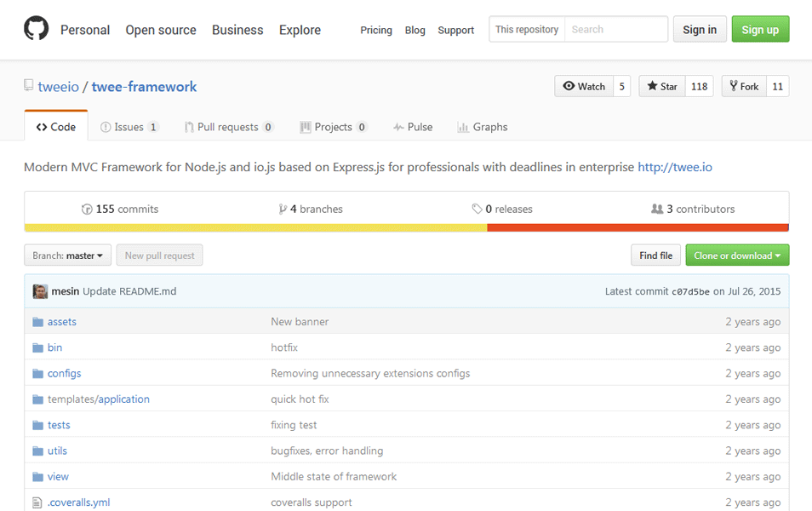Click Explore in the top navigation

tap(300, 30)
